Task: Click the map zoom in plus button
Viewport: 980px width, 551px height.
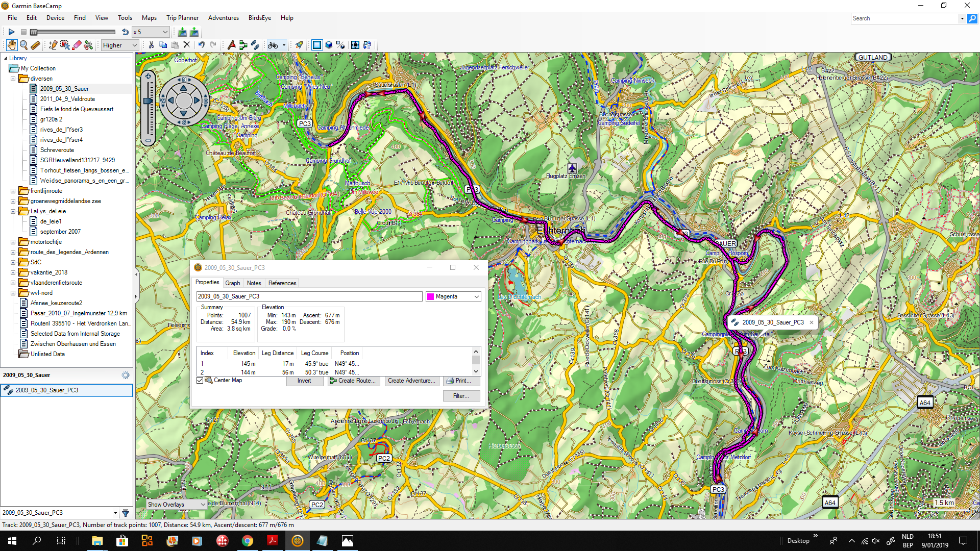Action: coord(148,77)
